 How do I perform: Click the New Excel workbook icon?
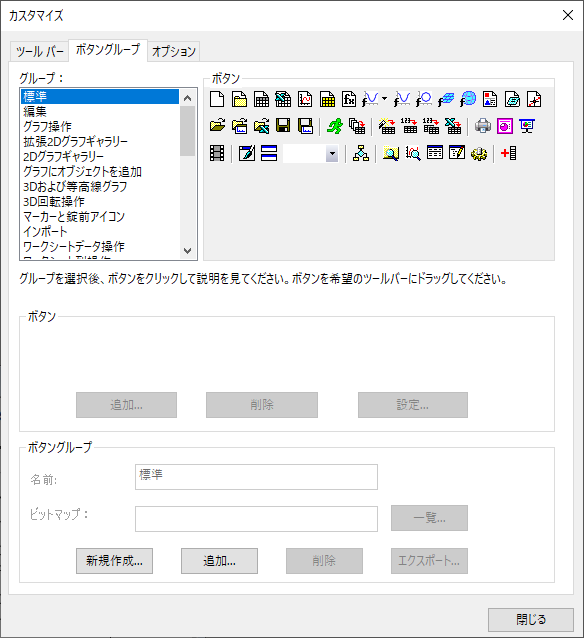(283, 99)
